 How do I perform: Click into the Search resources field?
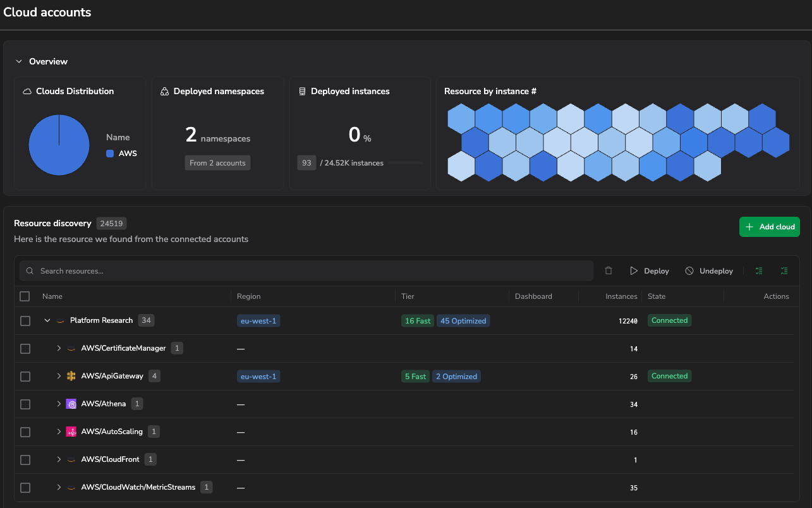coord(306,271)
